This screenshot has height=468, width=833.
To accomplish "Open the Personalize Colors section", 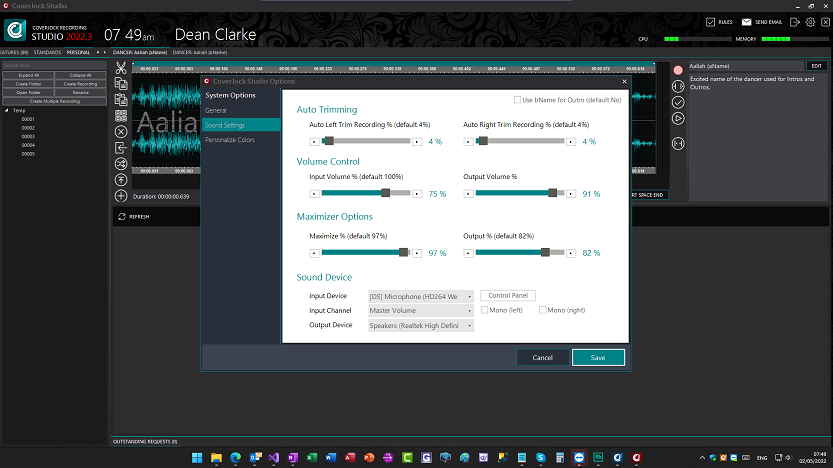I will (230, 140).
